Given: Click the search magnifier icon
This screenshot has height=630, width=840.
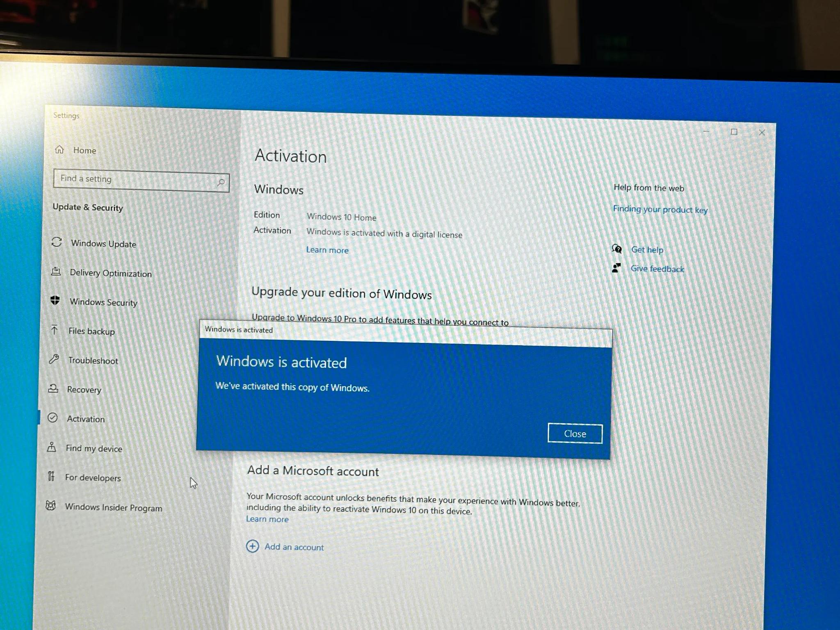Looking at the screenshot, I should (x=221, y=182).
